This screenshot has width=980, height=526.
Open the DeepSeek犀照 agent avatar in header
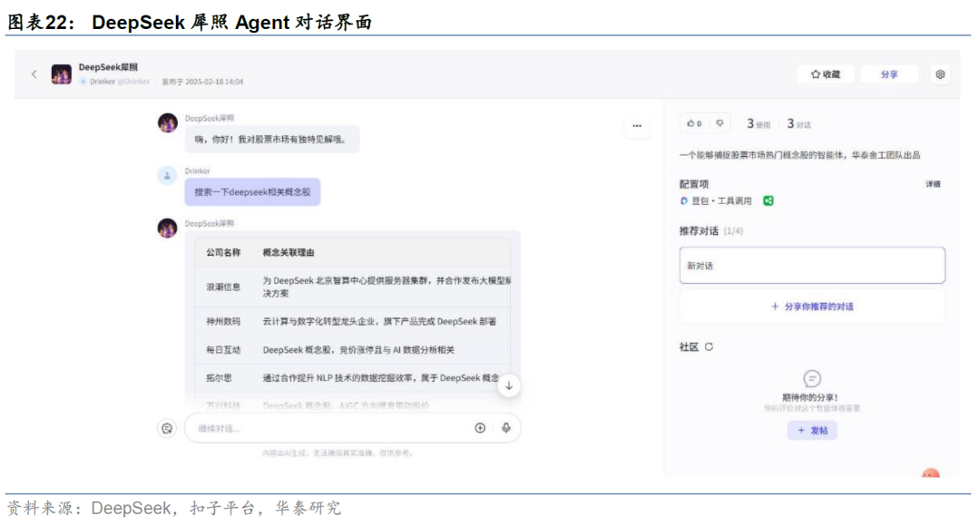pos(62,74)
